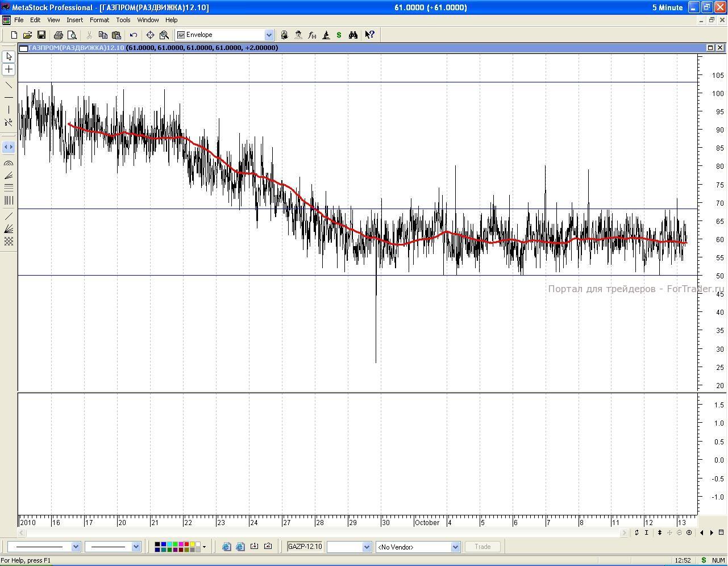Expand the No Vendor dropdown
728x566 pixels.
[x=455, y=547]
